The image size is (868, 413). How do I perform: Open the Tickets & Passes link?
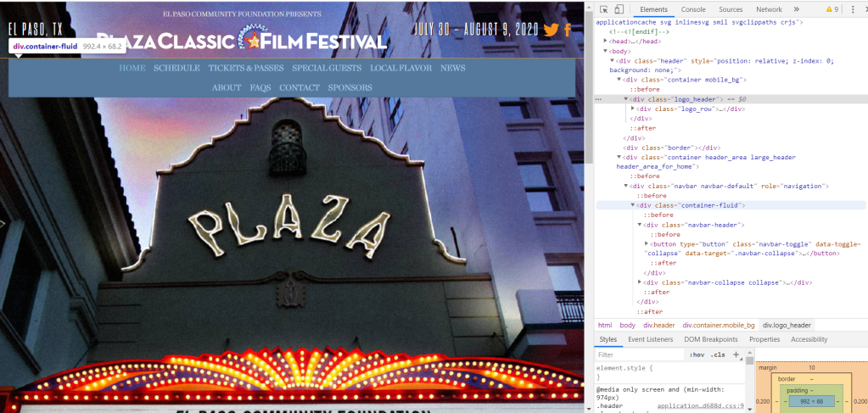pos(246,68)
